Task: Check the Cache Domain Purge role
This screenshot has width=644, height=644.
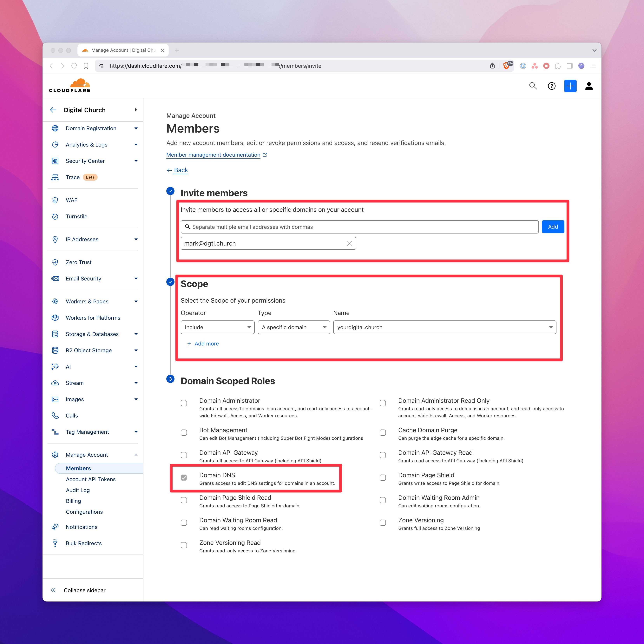Action: (383, 432)
